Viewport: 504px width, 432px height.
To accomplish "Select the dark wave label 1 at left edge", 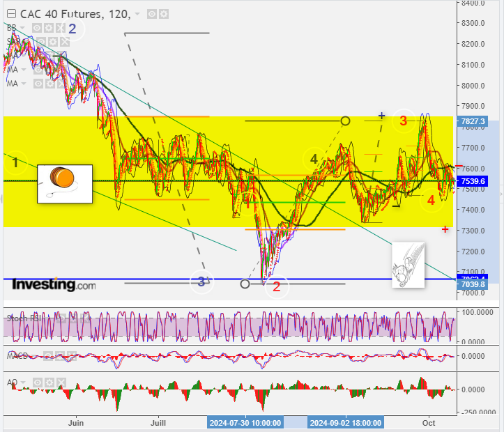I will pyautogui.click(x=15, y=163).
